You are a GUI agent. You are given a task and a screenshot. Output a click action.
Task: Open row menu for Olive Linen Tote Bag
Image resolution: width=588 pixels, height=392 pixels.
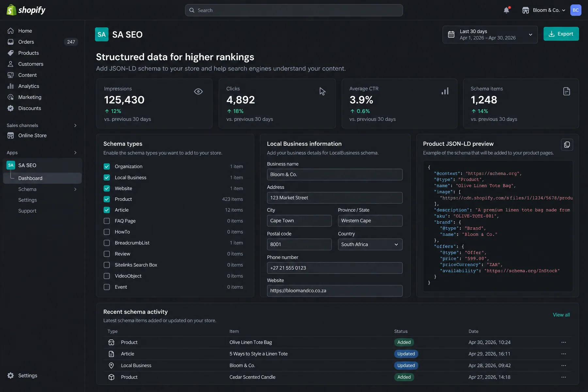(x=563, y=342)
